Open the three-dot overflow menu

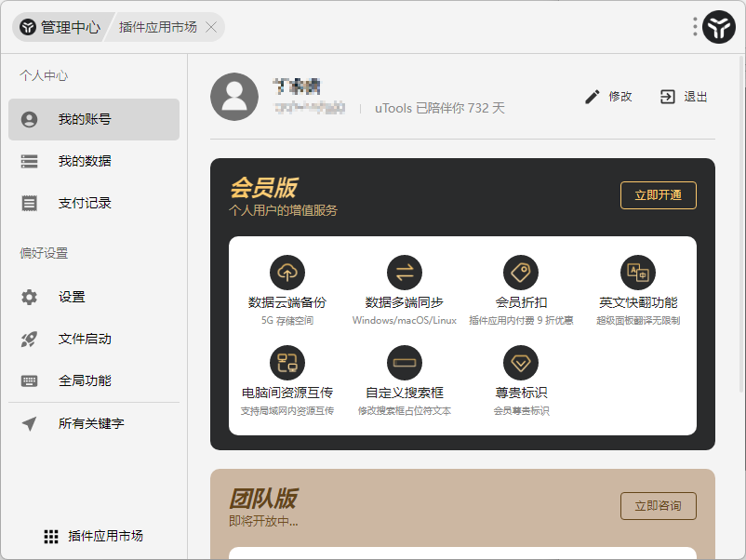[x=693, y=27]
